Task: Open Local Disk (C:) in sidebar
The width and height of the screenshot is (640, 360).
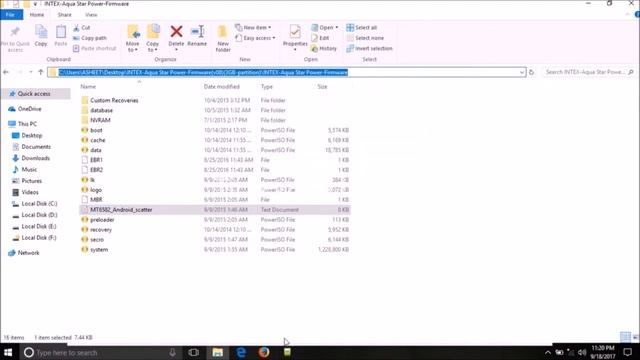Action: tap(39, 204)
